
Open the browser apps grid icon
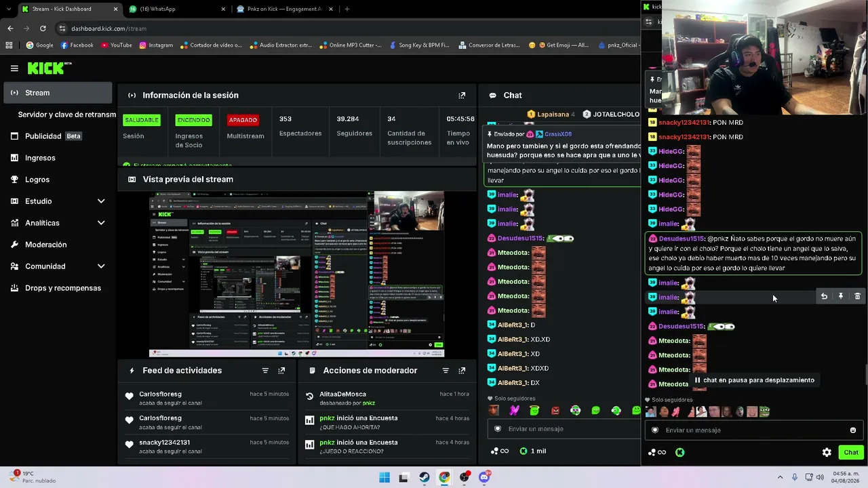[x=9, y=45]
